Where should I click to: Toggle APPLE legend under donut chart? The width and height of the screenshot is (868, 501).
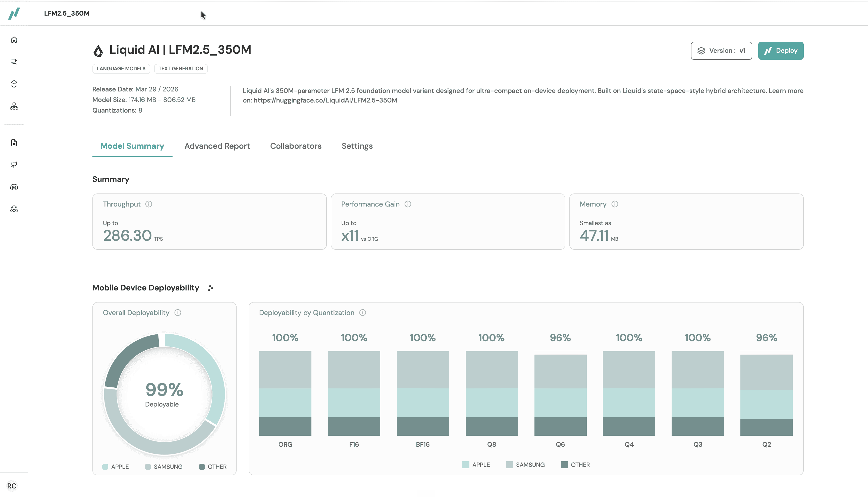pyautogui.click(x=116, y=467)
